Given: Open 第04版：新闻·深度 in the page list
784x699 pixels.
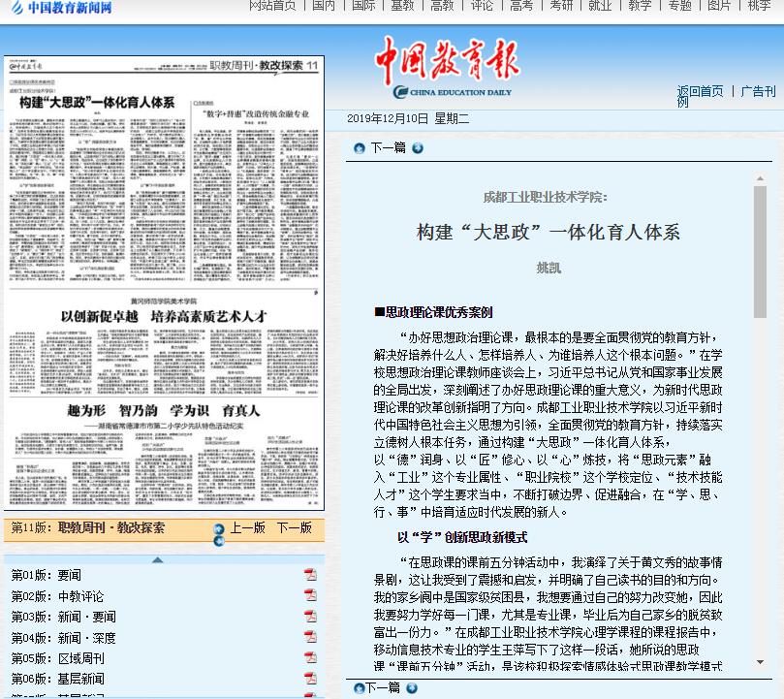Looking at the screenshot, I should [64, 638].
